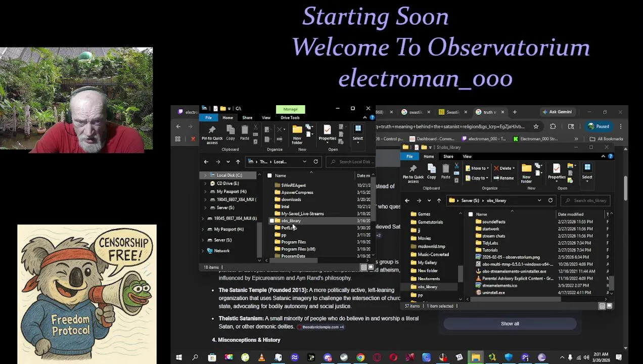This screenshot has width=643, height=364.
Task: Expand Network node in C: window tree
Action: click(203, 251)
